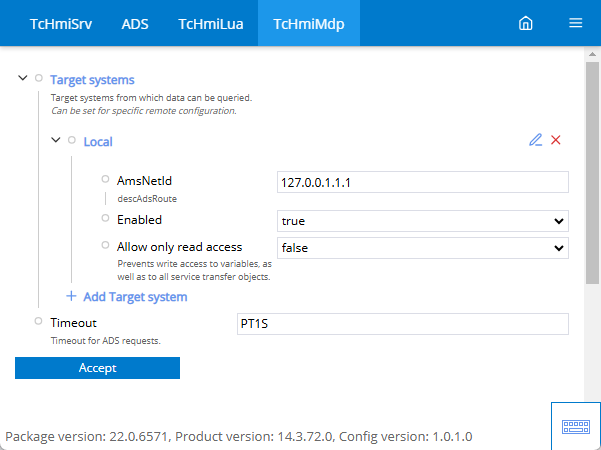The height and width of the screenshot is (450, 601).
Task: Open the on-screen keyboard button
Action: [x=576, y=426]
